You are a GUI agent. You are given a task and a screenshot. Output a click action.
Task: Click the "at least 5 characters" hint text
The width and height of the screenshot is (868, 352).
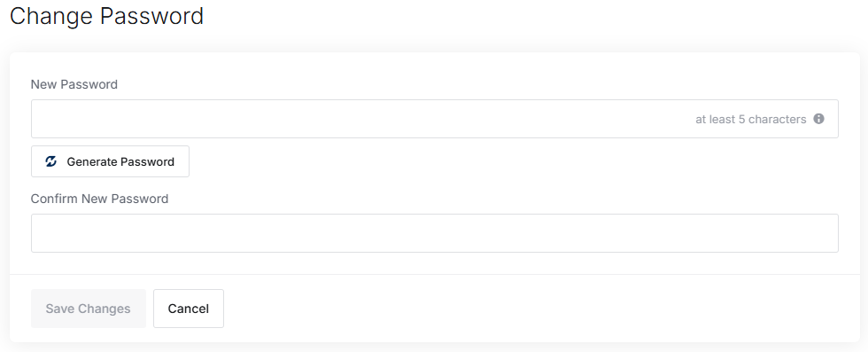pos(751,119)
